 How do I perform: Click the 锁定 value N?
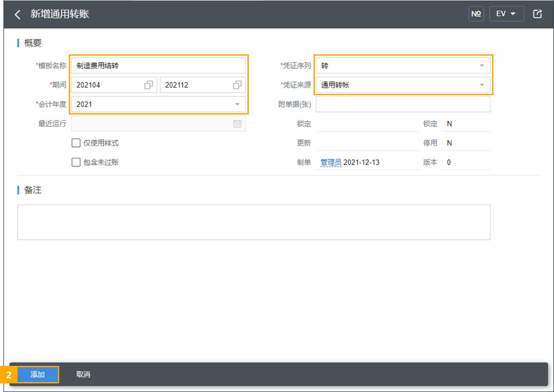(x=449, y=123)
